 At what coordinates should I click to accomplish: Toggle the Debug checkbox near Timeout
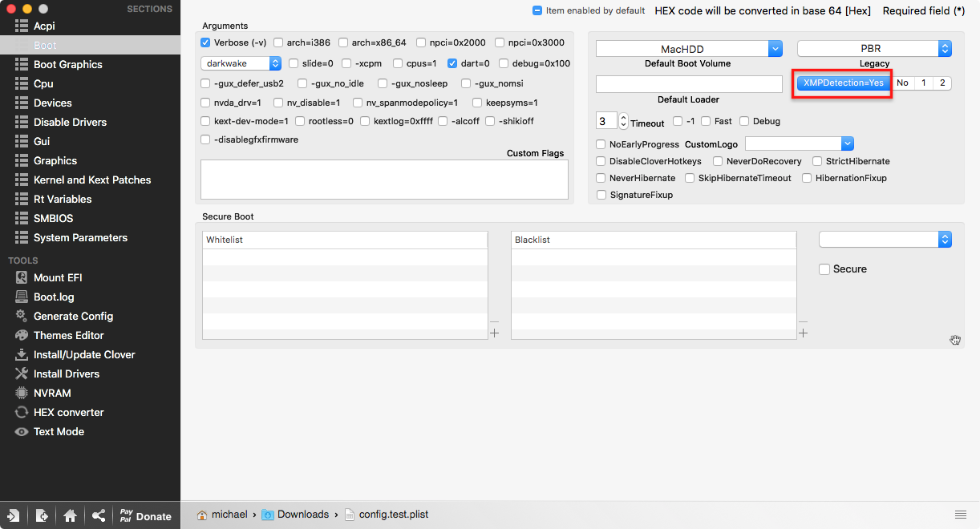744,121
